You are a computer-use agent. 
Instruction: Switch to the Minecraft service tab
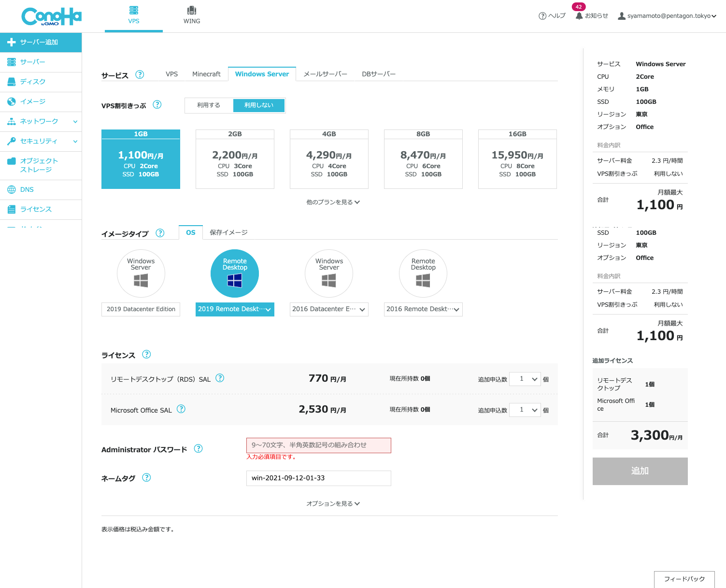click(206, 74)
